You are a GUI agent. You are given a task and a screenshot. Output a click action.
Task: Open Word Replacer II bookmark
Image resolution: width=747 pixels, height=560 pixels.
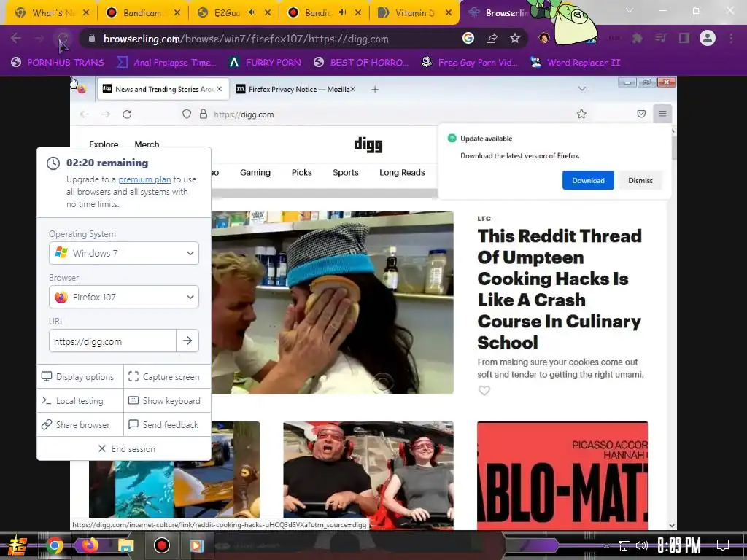tap(576, 63)
